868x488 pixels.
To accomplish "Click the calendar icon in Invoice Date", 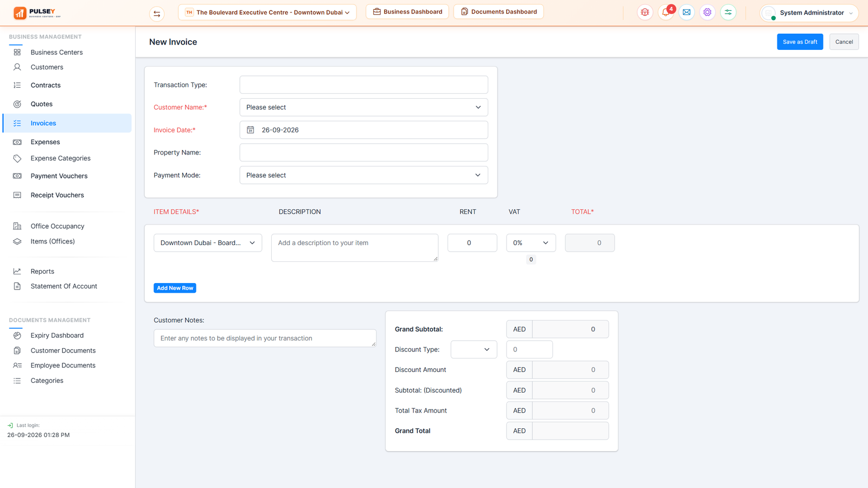I will point(251,130).
